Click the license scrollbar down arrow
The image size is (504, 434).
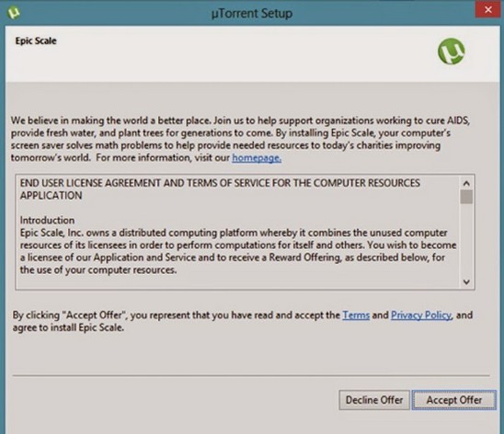pos(466,281)
